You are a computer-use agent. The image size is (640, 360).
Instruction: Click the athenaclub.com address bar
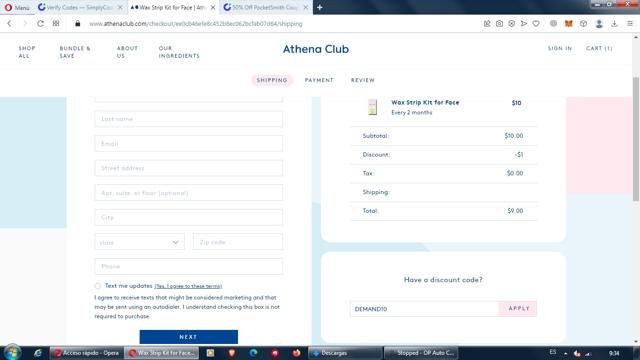click(196, 24)
